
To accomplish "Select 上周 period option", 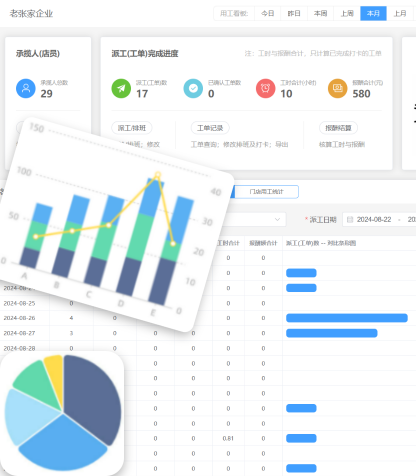I will coord(347,13).
